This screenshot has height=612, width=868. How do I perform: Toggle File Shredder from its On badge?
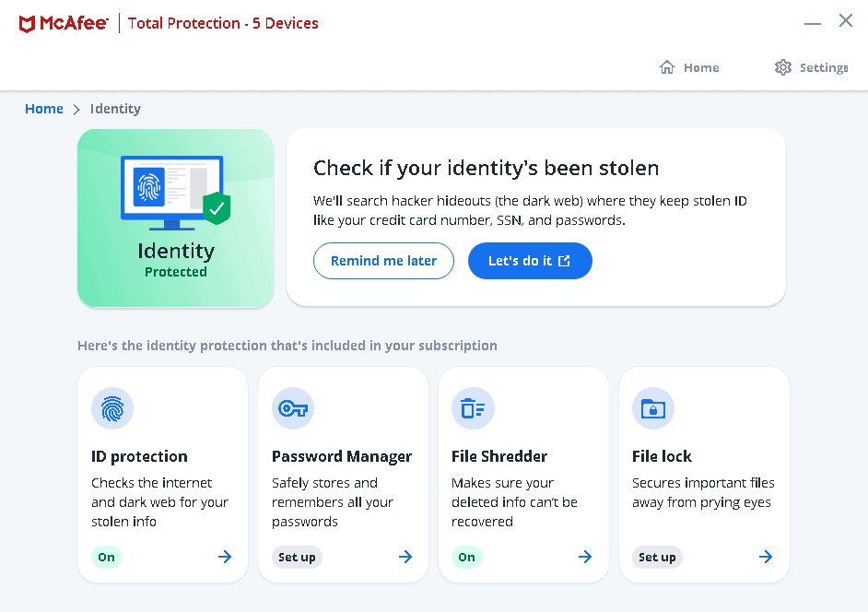pyautogui.click(x=466, y=557)
